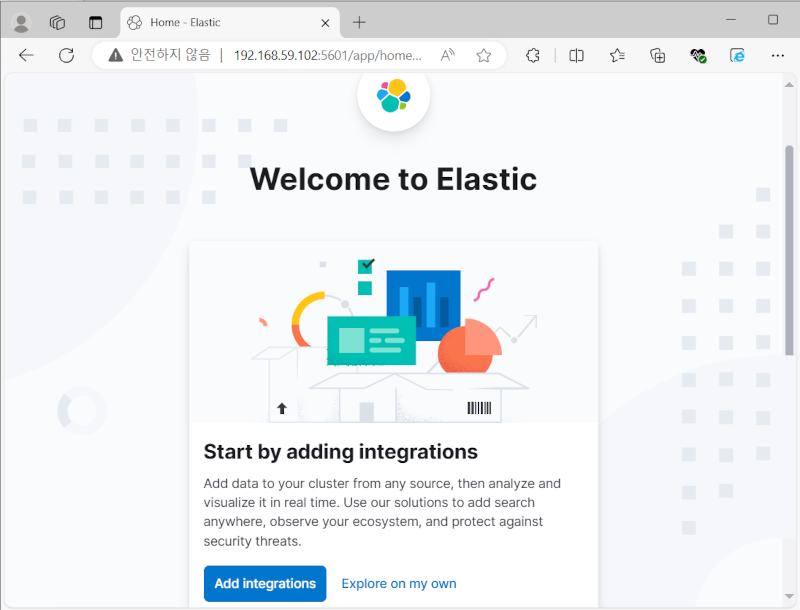Minimize the browser window

click(x=731, y=19)
